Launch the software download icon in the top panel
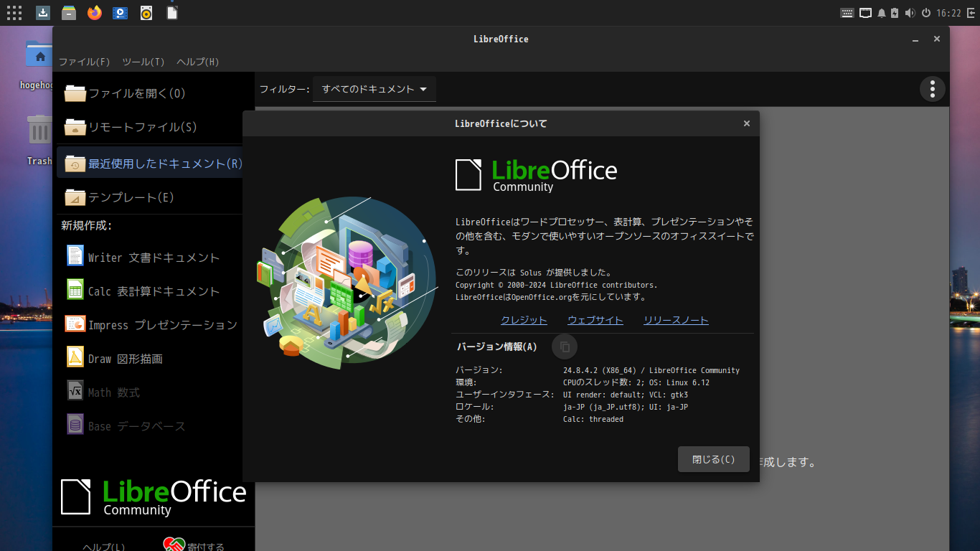This screenshot has width=980, height=551. click(43, 13)
